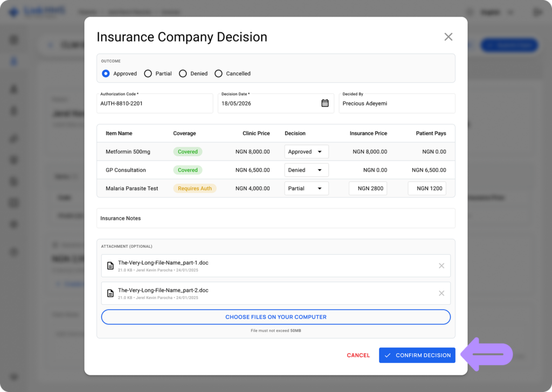Select the Approved outcome radio button
The image size is (552, 392).
tap(106, 73)
